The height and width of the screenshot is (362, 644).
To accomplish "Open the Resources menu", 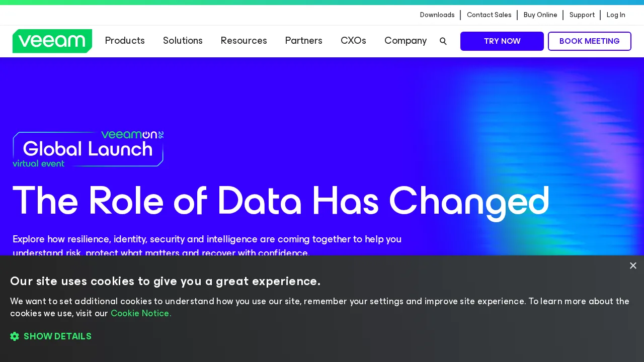I will point(244,41).
